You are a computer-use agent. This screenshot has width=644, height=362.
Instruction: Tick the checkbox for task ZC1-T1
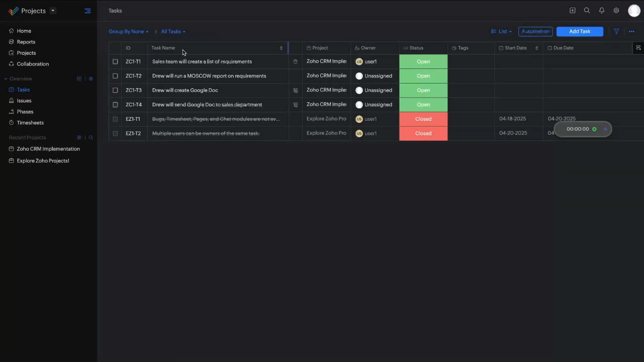(115, 62)
